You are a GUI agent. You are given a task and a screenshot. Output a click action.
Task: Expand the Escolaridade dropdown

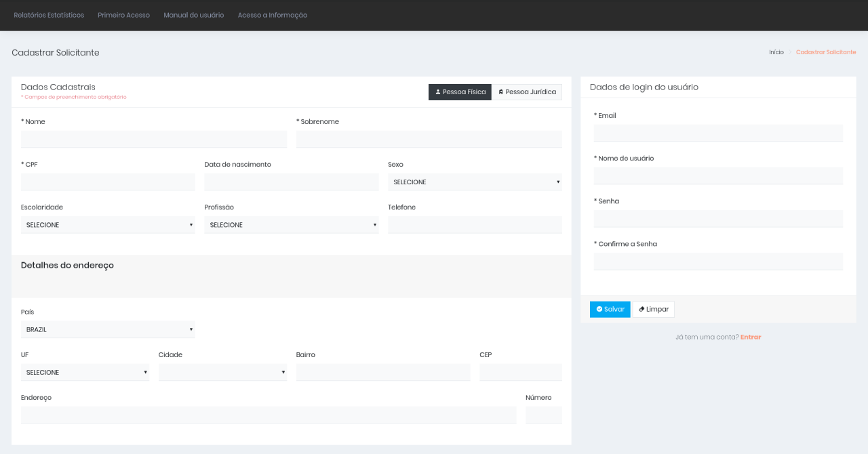click(108, 225)
